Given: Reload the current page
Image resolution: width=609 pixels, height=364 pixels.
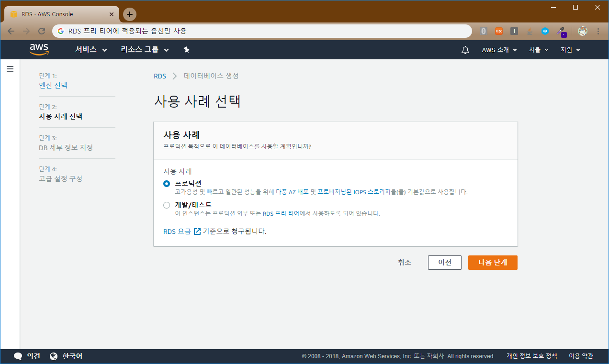Looking at the screenshot, I should click(x=42, y=31).
